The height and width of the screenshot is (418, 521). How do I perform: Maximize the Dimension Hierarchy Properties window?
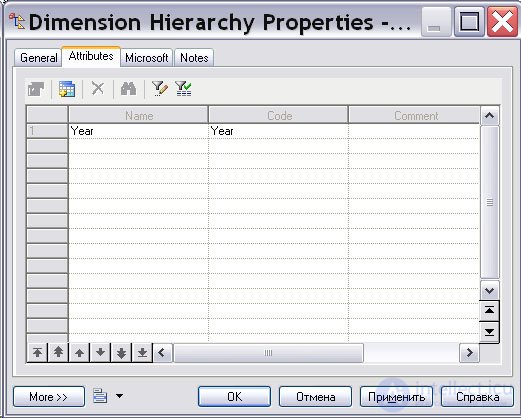pyautogui.click(x=469, y=22)
